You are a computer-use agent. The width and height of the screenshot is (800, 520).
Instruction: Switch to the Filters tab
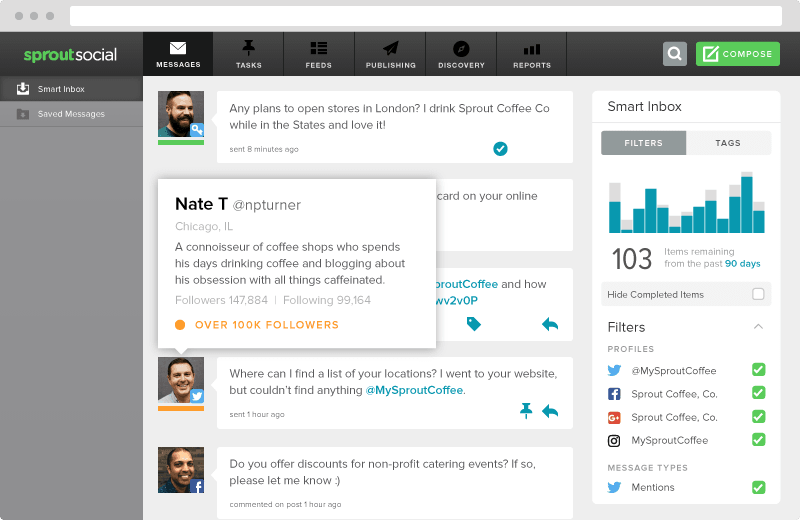643,143
